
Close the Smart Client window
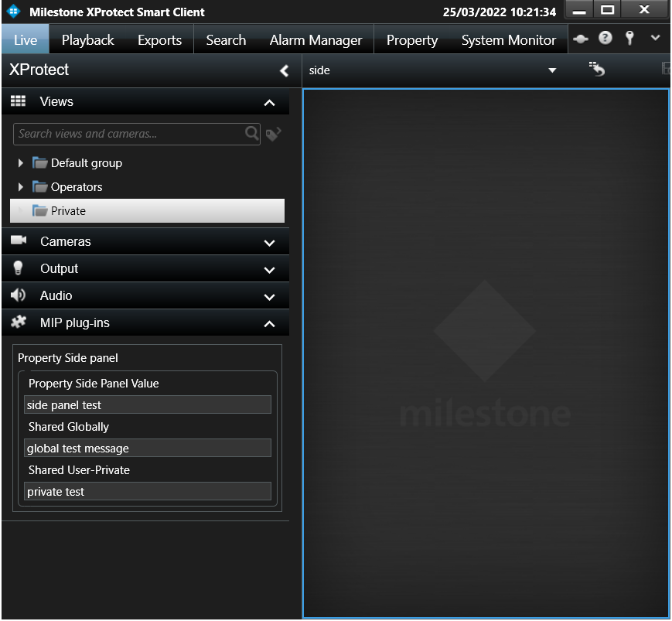pos(644,10)
